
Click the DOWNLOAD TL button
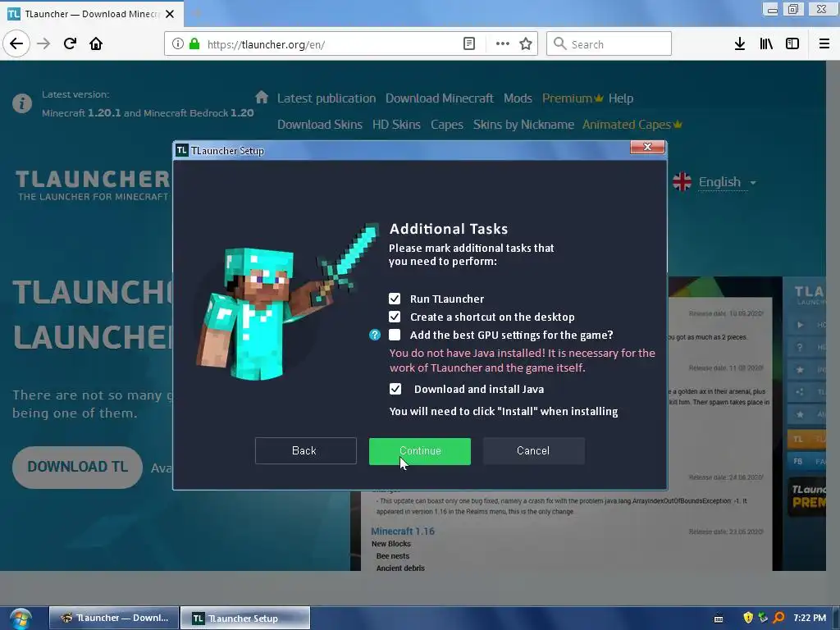[x=78, y=467]
